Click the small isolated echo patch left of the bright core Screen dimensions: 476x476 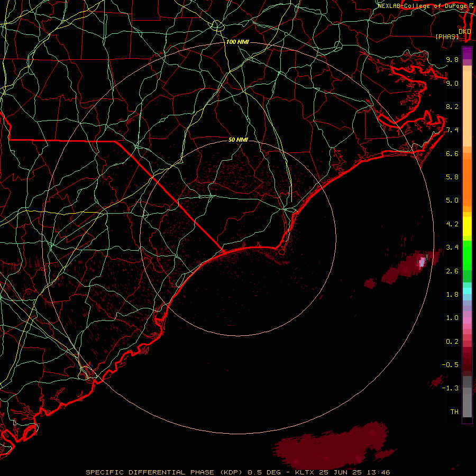point(370,283)
